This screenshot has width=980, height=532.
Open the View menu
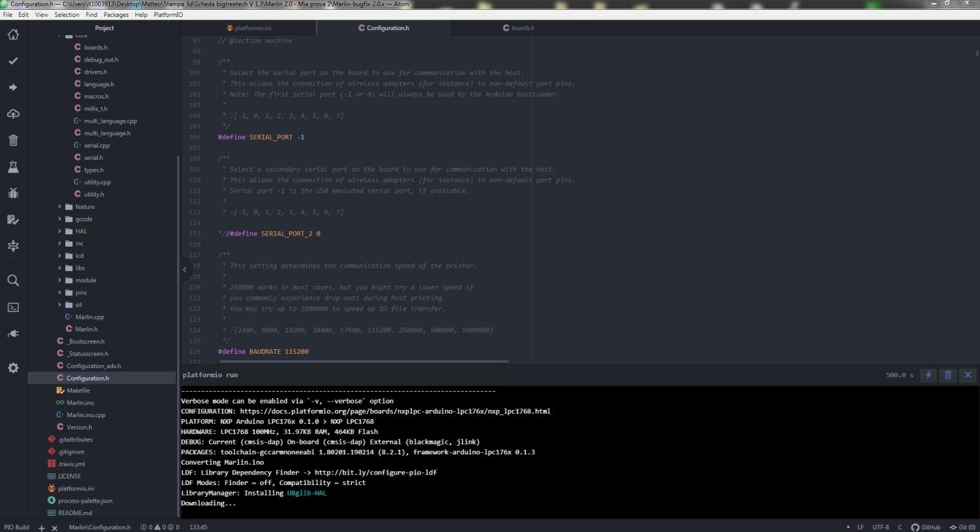click(42, 15)
